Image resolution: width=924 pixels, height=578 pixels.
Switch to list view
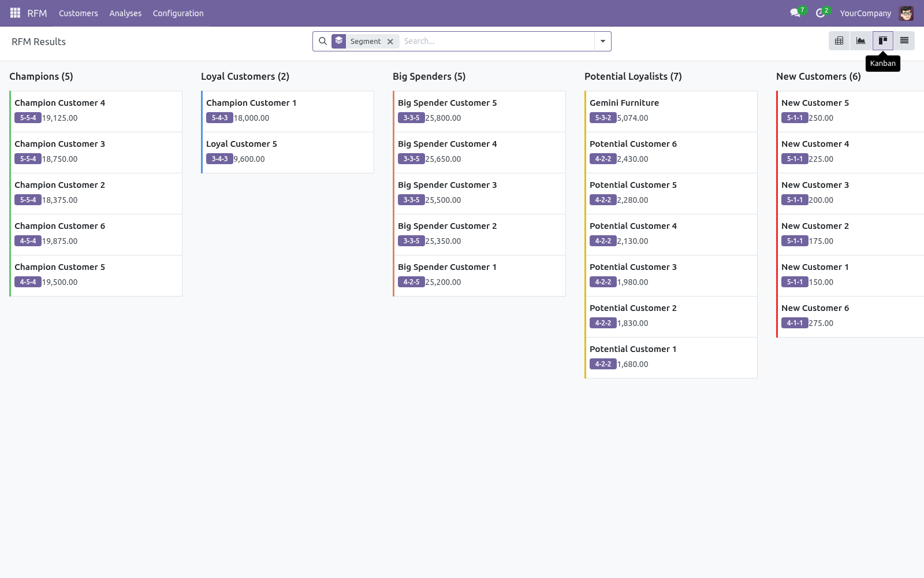(x=904, y=40)
